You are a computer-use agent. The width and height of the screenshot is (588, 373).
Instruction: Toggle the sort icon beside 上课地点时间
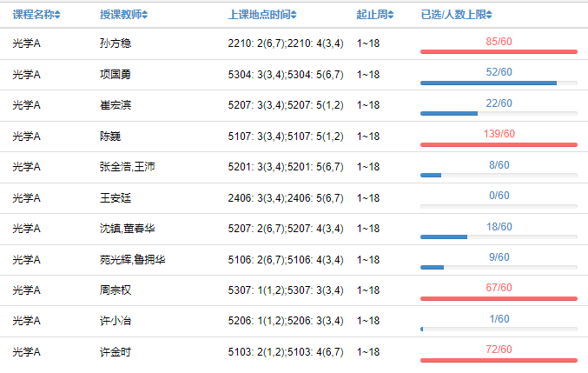(x=294, y=15)
